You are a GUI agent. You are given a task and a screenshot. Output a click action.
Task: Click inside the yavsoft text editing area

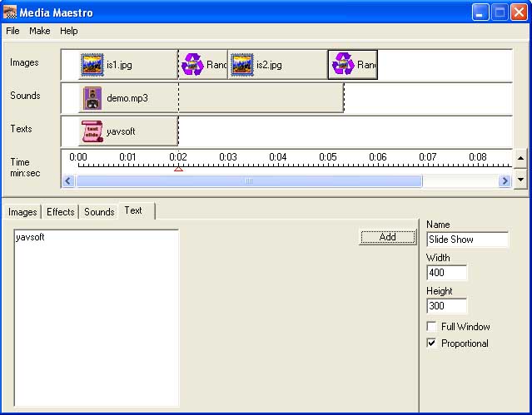[97, 318]
